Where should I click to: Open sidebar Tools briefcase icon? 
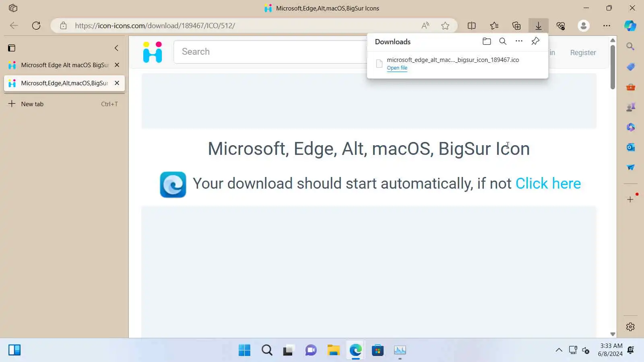pos(630,87)
